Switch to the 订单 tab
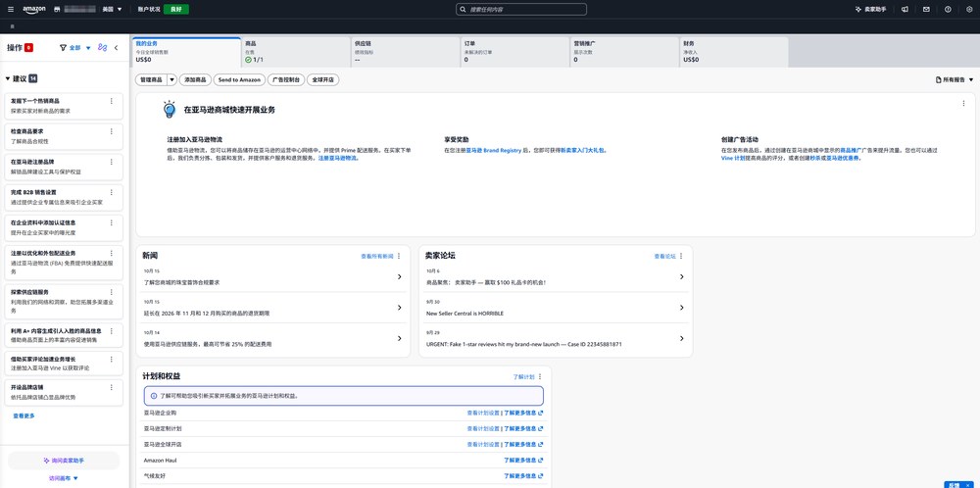The width and height of the screenshot is (980, 488). [x=515, y=52]
